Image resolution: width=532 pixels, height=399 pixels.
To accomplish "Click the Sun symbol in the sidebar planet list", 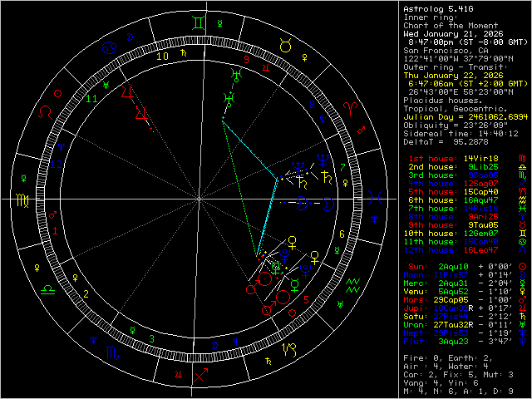I will (x=521, y=266).
